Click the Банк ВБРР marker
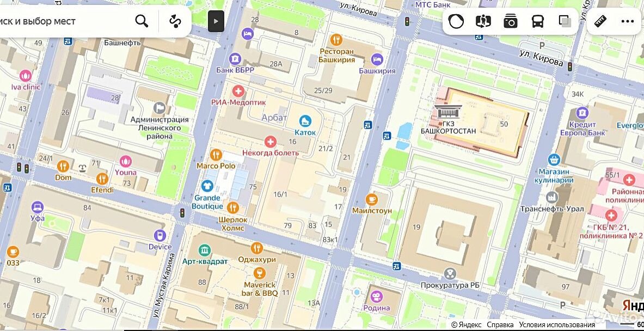 pos(235,59)
